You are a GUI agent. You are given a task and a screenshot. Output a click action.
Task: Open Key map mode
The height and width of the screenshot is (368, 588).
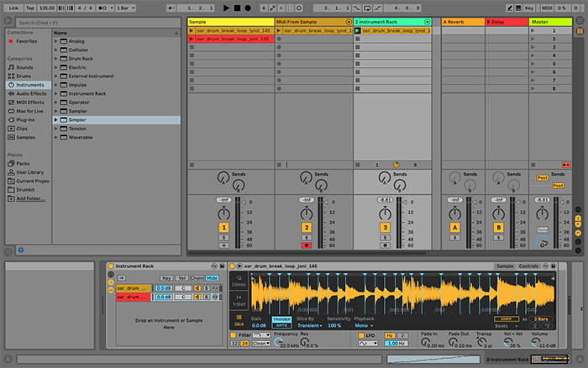(528, 8)
